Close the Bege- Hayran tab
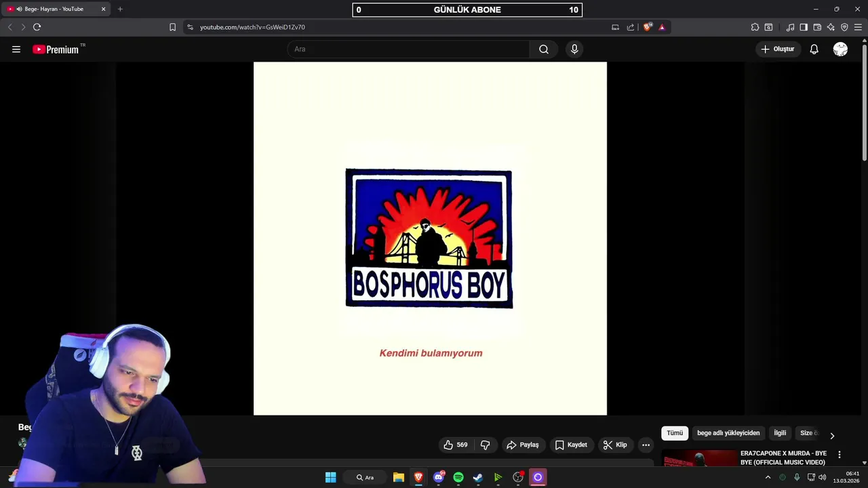This screenshot has height=488, width=868. 103,9
